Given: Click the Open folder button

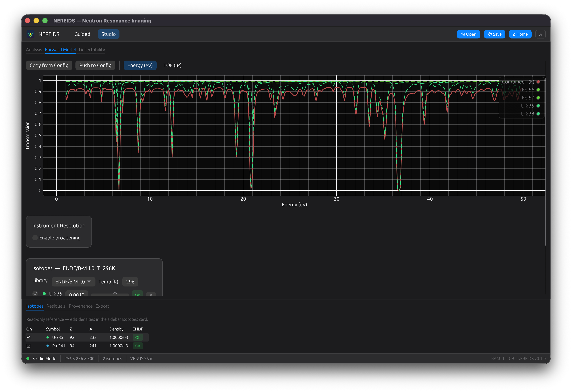Looking at the screenshot, I should 468,34.
